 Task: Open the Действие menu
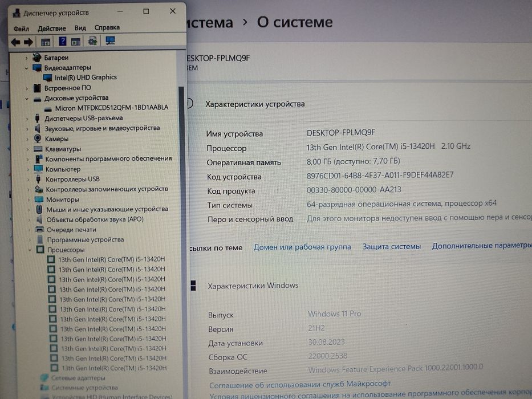[51, 28]
